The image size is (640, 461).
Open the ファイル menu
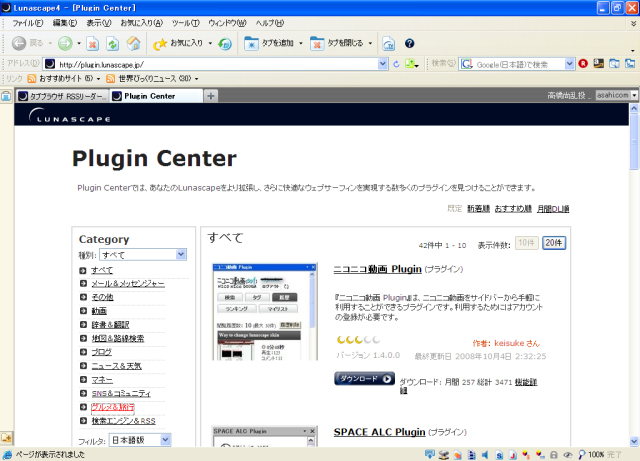click(28, 23)
